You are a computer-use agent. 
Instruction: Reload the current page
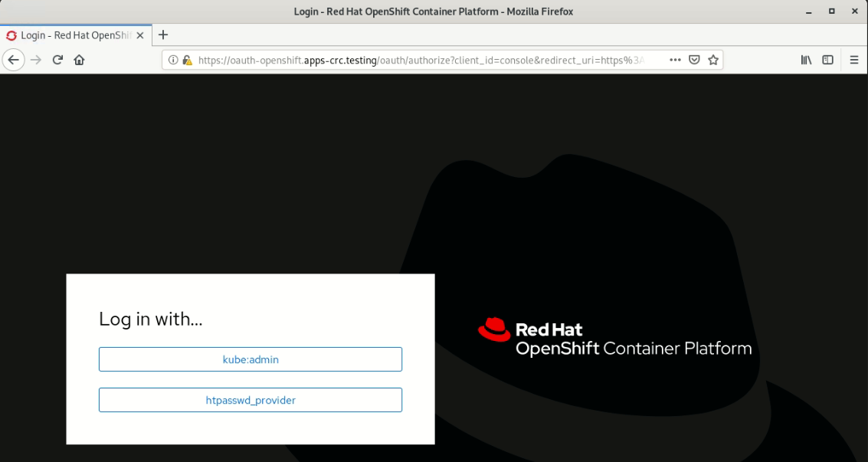pos(57,60)
